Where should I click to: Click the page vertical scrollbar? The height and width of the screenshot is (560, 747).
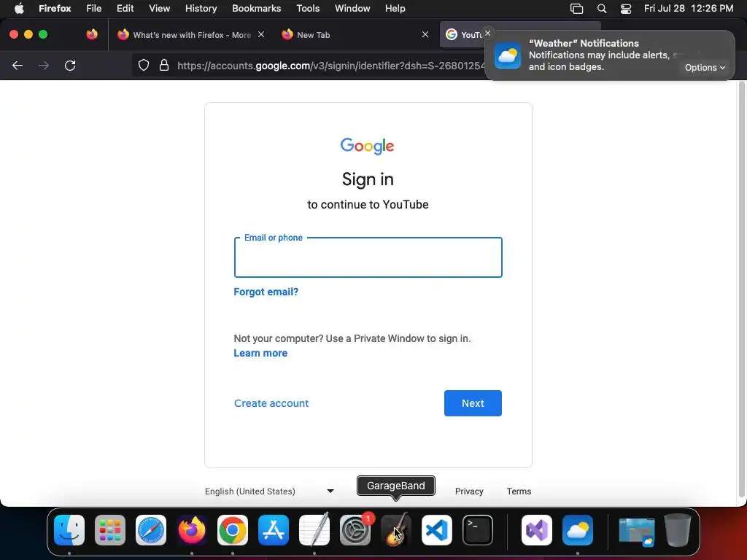point(741,290)
